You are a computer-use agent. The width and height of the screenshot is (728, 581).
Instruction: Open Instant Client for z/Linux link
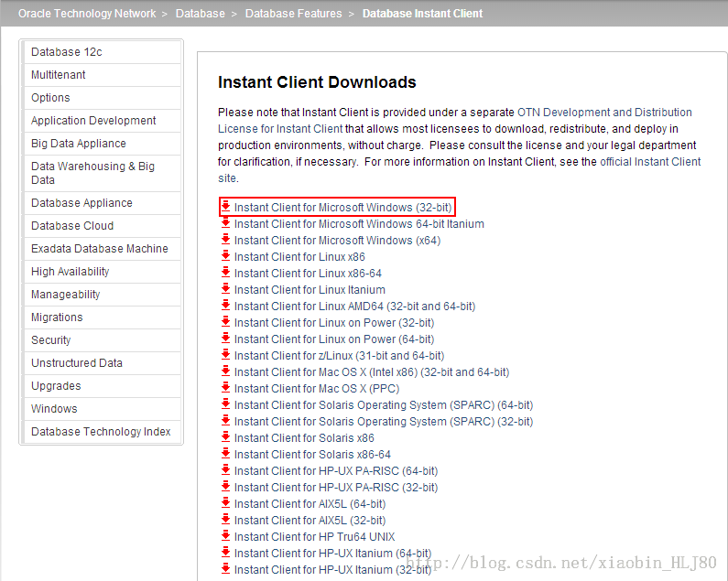[x=339, y=356]
